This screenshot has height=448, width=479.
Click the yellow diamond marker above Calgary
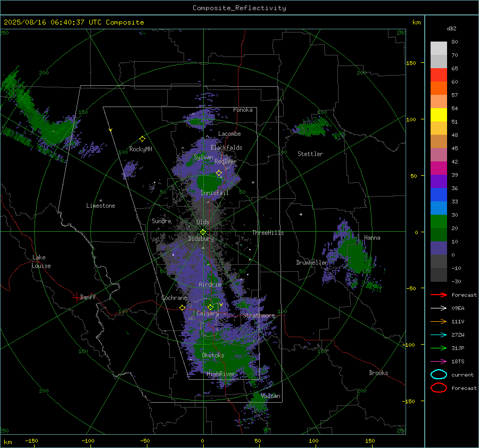pyautogui.click(x=210, y=307)
